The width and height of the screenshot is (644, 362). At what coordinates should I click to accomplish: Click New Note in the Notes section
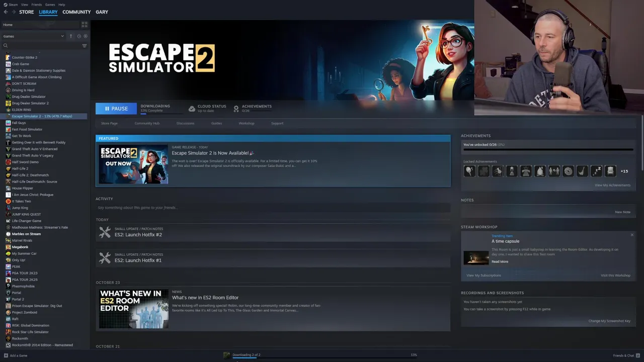[622, 212]
